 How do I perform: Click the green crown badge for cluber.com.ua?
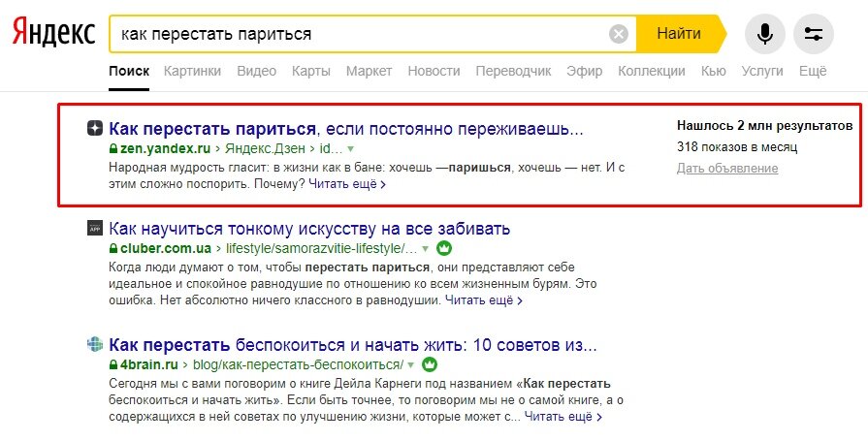coord(444,248)
